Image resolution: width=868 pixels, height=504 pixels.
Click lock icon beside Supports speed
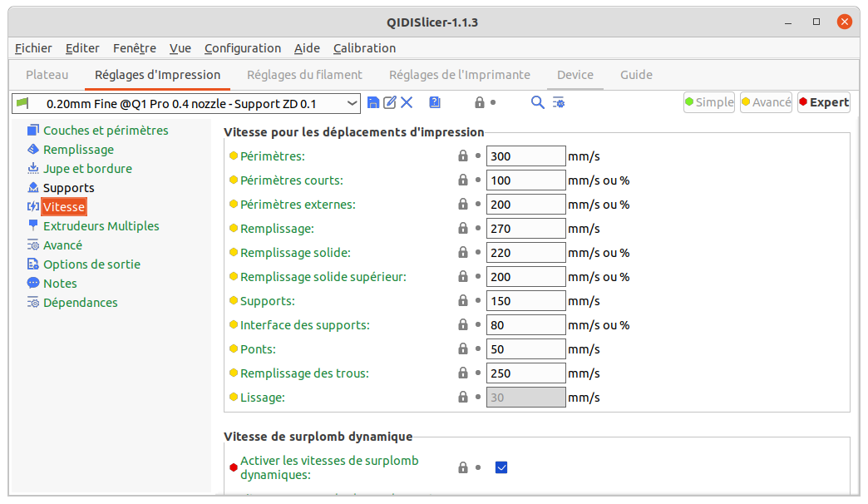463,301
